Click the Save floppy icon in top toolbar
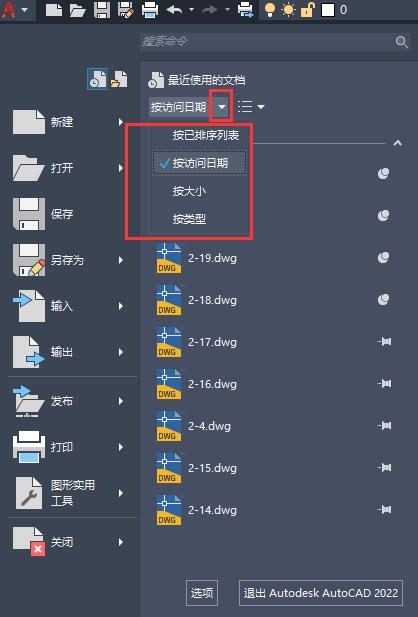Screen dimensions: 418x617 102,9
